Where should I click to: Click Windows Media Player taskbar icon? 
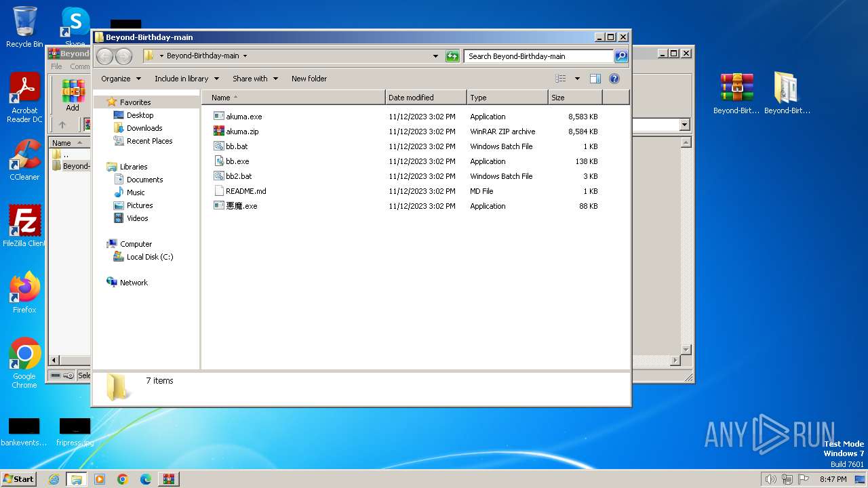[x=100, y=479]
